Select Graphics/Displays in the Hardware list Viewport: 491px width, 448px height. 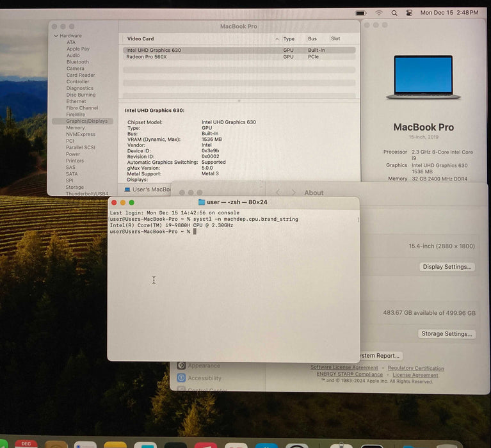point(83,121)
